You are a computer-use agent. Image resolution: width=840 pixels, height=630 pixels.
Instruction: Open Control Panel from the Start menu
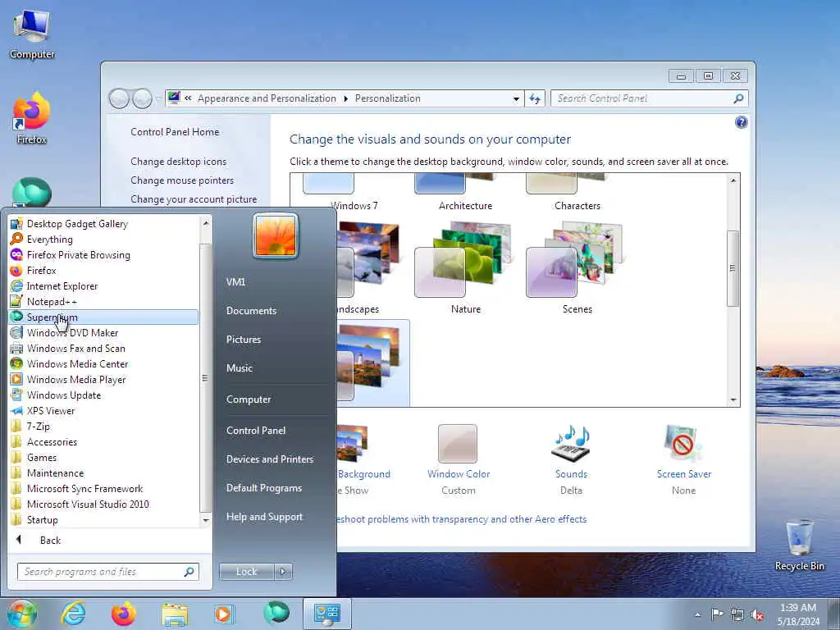pos(256,431)
